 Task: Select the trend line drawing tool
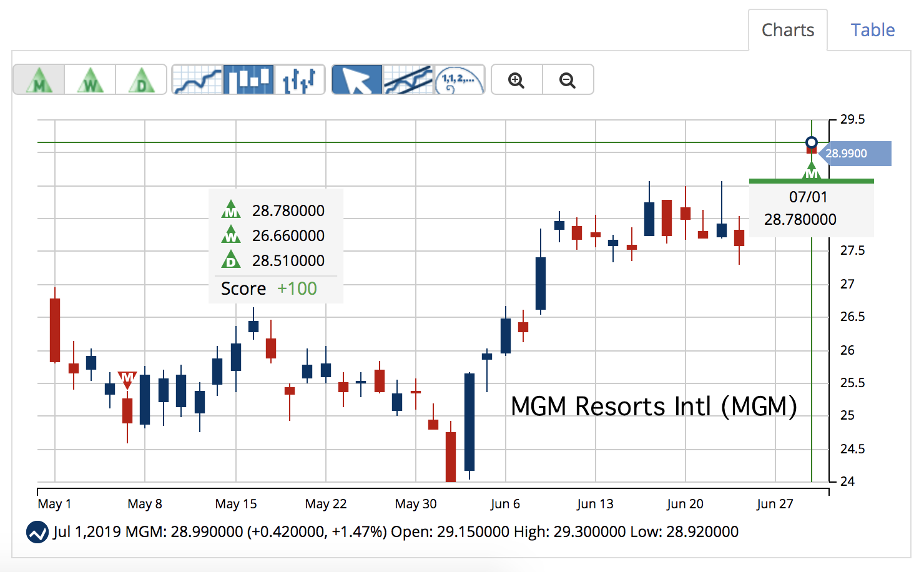pyautogui.click(x=408, y=80)
